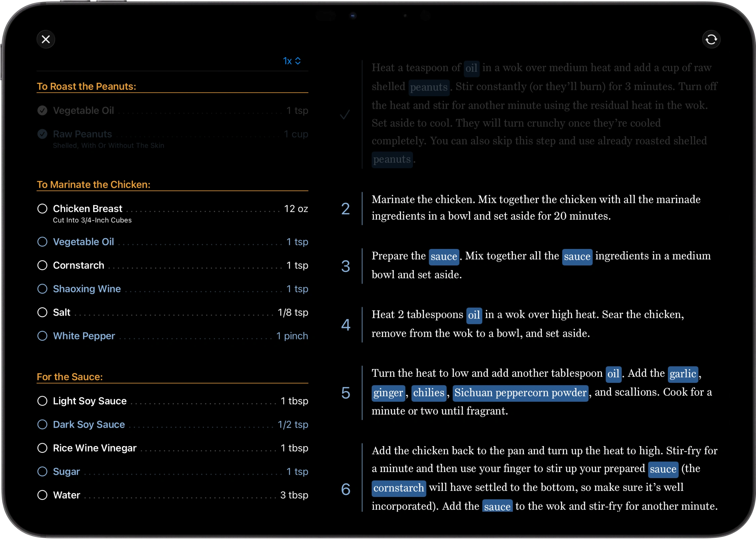Viewport: 756px width, 539px height.
Task: Click the completed checkmark on step one
Action: (345, 114)
